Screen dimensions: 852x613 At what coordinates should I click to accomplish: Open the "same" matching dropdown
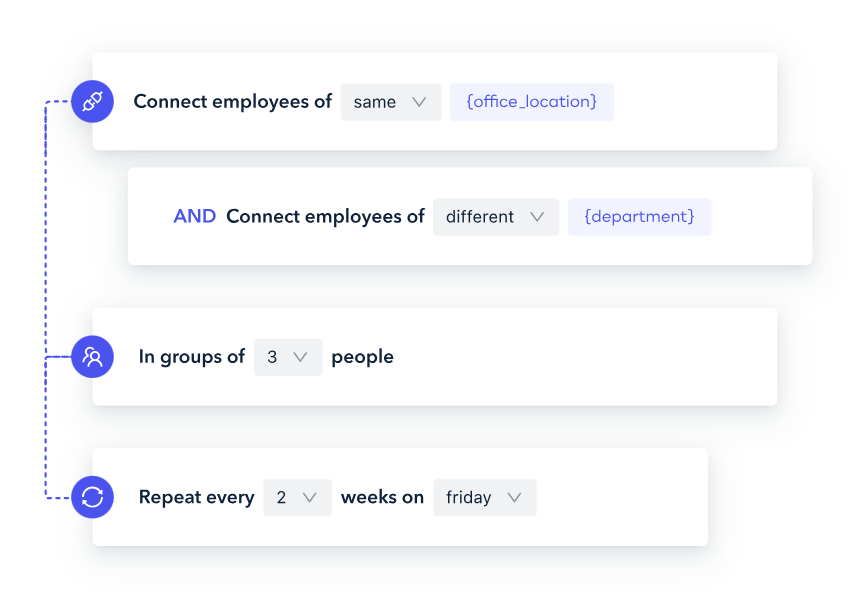pyautogui.click(x=390, y=101)
